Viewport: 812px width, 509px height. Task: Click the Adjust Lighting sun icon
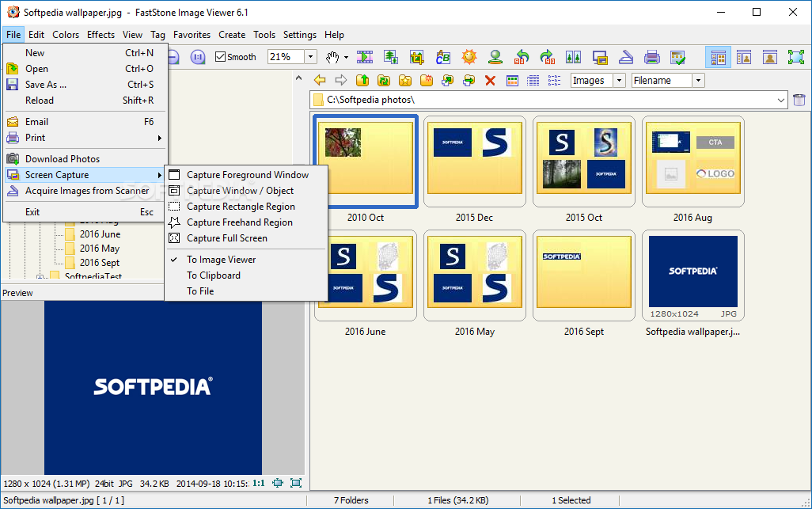(469, 57)
